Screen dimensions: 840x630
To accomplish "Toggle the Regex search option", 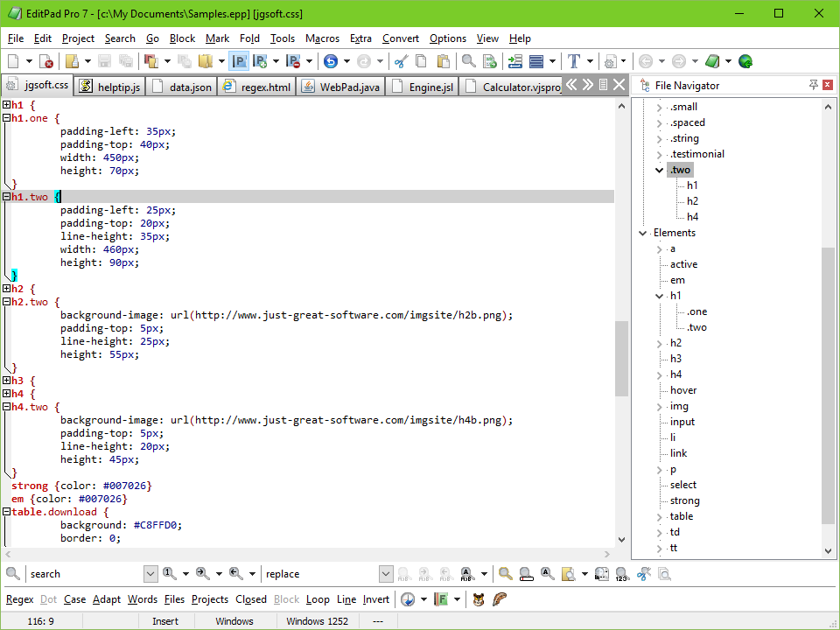I will 19,599.
